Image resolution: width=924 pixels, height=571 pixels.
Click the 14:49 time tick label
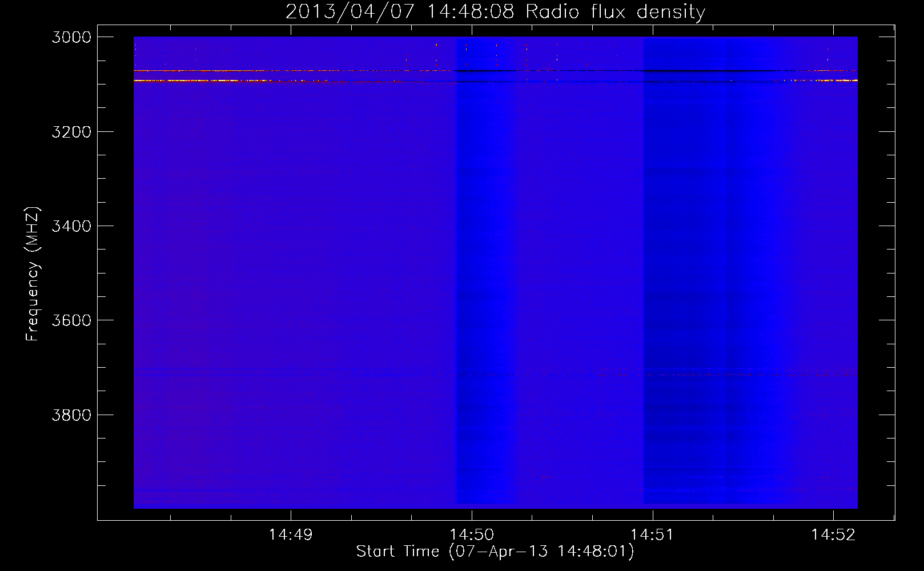tap(291, 534)
